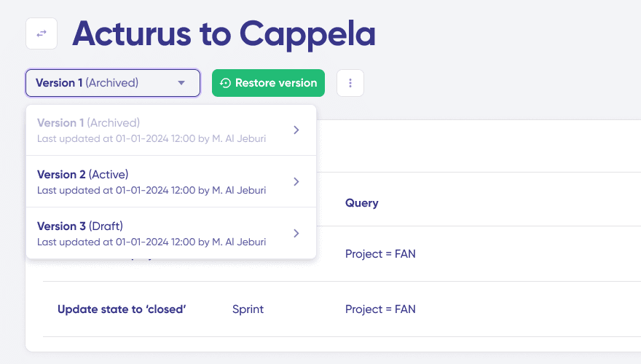Click the Last updated timestamp under Version 2
The width and height of the screenshot is (641, 364).
[x=152, y=191]
